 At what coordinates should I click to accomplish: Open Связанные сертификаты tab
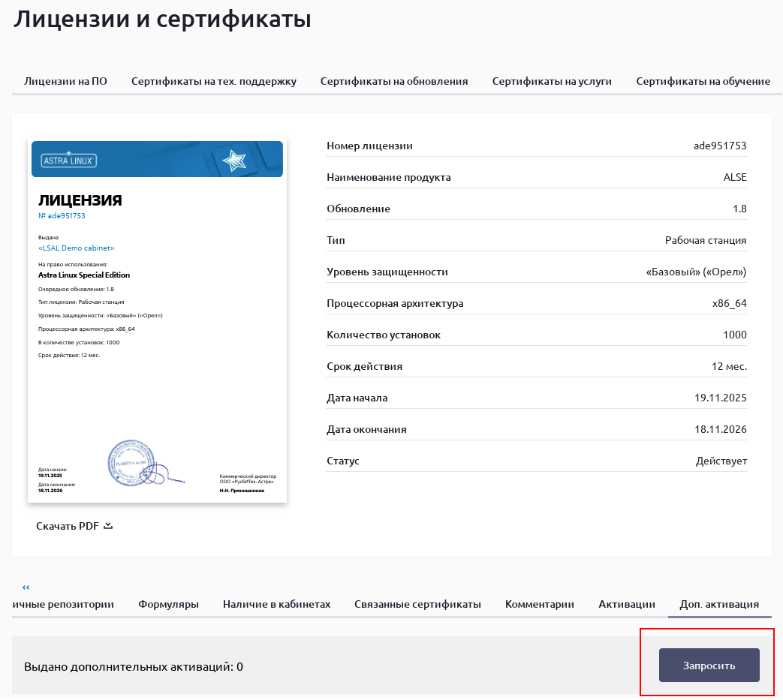[417, 604]
